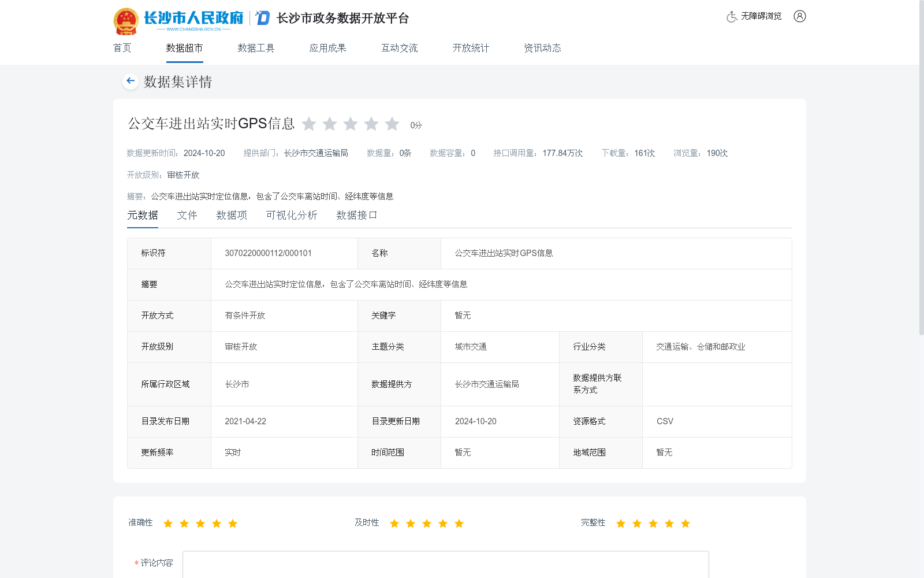Open the 互动交流 navigation item
Viewport: 924px width, 578px height.
pos(399,48)
